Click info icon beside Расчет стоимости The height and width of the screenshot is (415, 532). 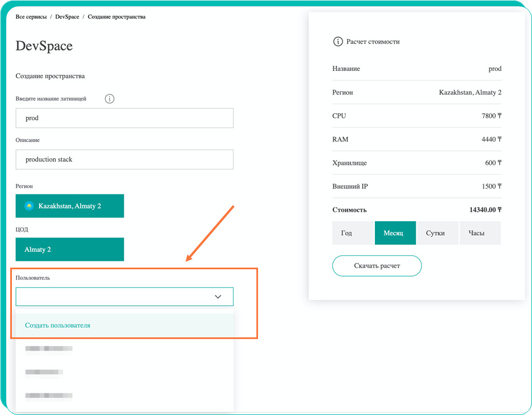click(338, 41)
